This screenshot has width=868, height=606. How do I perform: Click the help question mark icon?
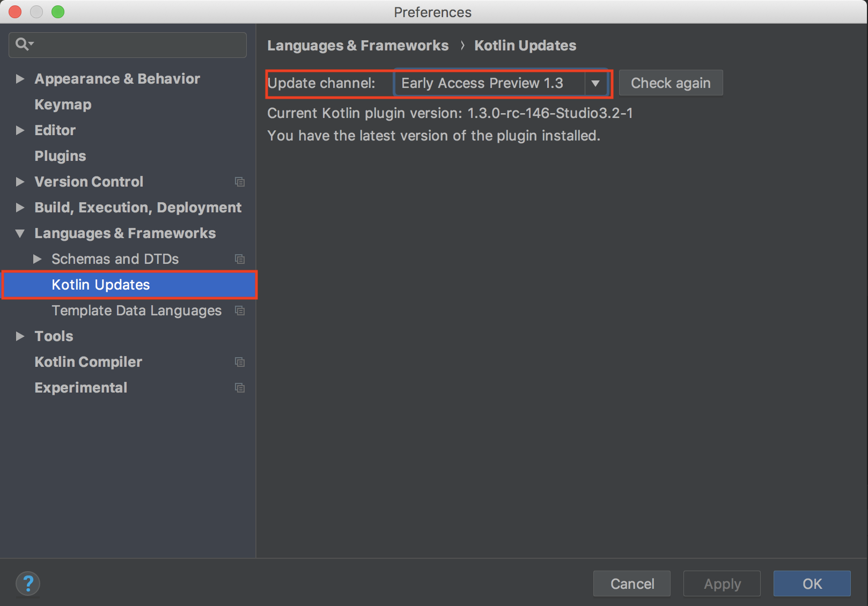28,583
